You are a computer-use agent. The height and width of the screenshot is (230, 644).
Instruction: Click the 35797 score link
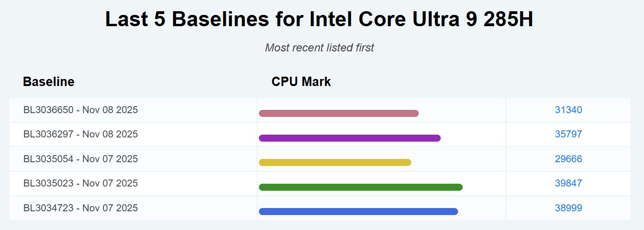[x=568, y=134]
